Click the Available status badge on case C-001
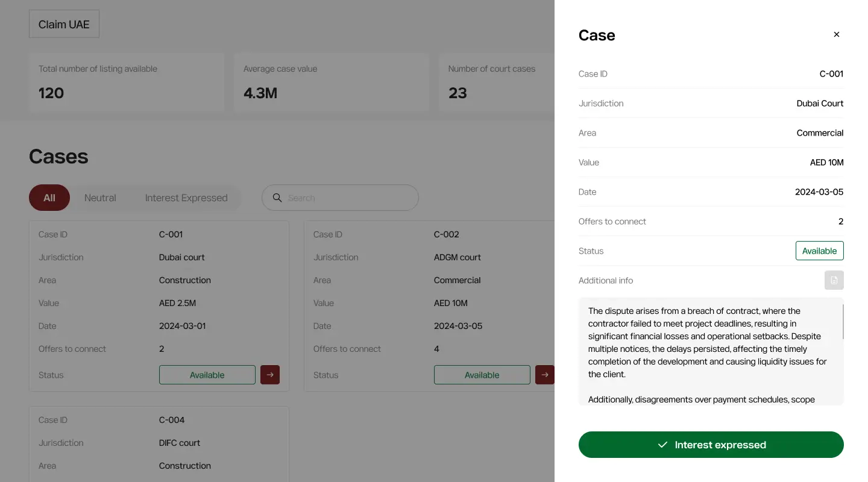Screen dimensions: 868x482 click(207, 374)
